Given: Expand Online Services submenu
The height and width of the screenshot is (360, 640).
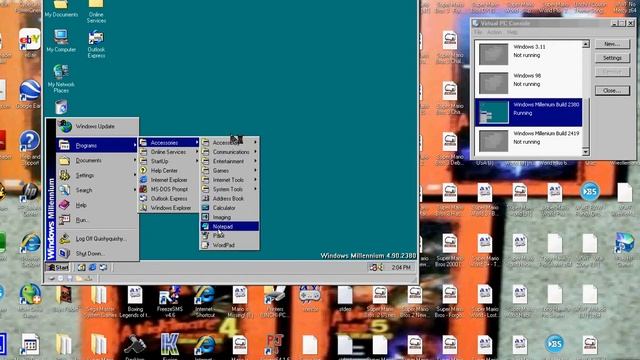Looking at the screenshot, I should 169,152.
